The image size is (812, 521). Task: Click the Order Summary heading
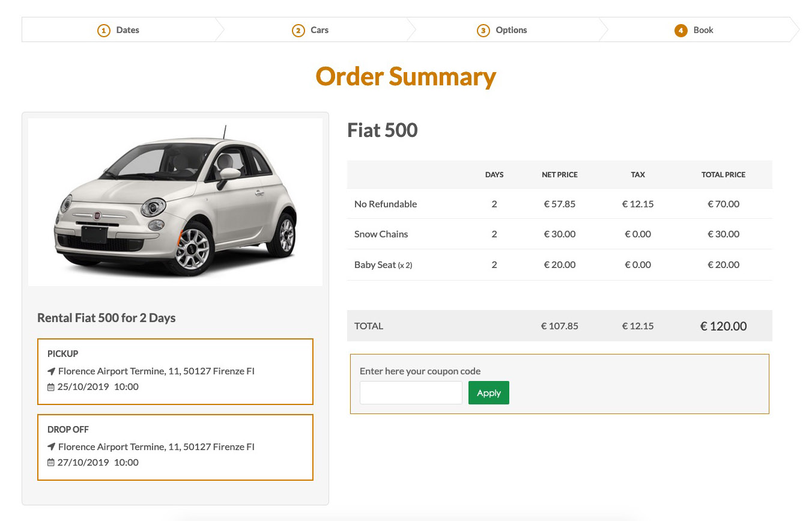click(406, 76)
